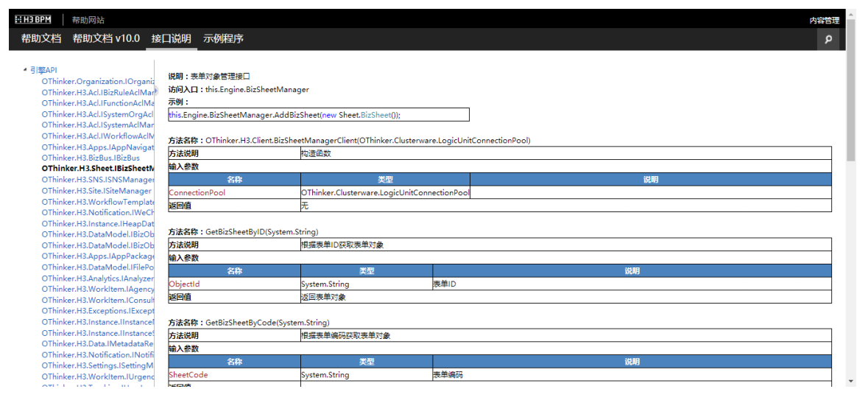Image resolution: width=868 pixels, height=403 pixels.
Task: Click the search magnifier icon
Action: [x=828, y=39]
